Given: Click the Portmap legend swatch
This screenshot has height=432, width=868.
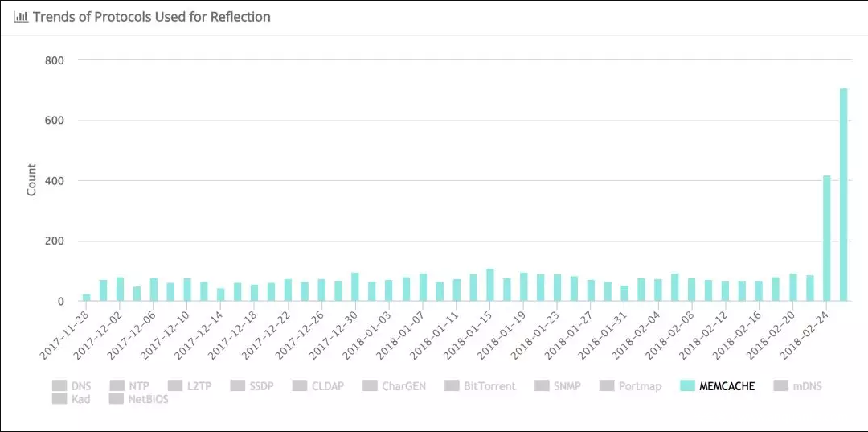Looking at the screenshot, I should tap(607, 386).
